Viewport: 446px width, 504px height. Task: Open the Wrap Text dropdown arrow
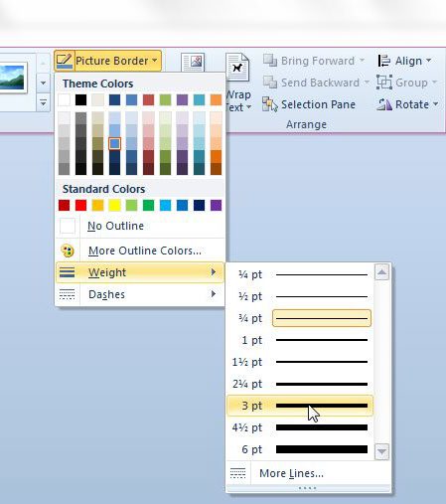[248, 107]
